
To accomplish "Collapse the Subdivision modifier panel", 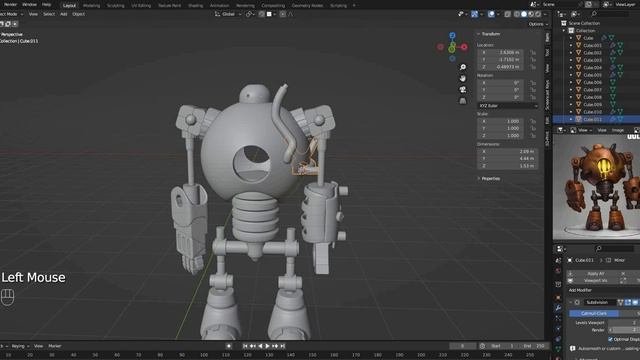I will [570, 302].
